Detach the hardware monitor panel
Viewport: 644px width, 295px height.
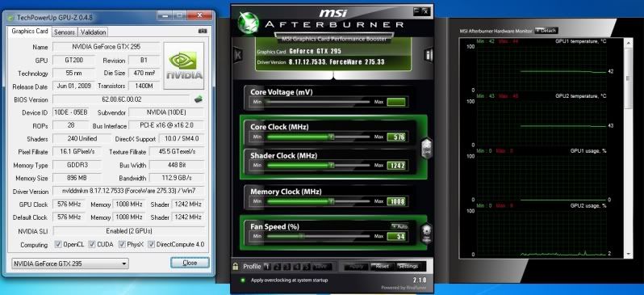546,31
